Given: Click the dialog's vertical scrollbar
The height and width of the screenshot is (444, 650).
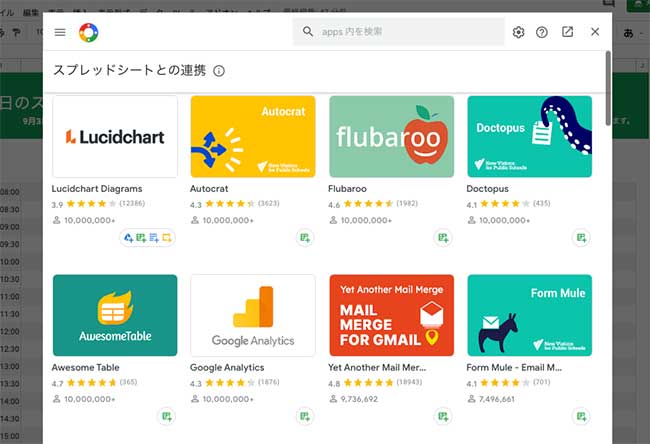Looking at the screenshot, I should (608, 88).
